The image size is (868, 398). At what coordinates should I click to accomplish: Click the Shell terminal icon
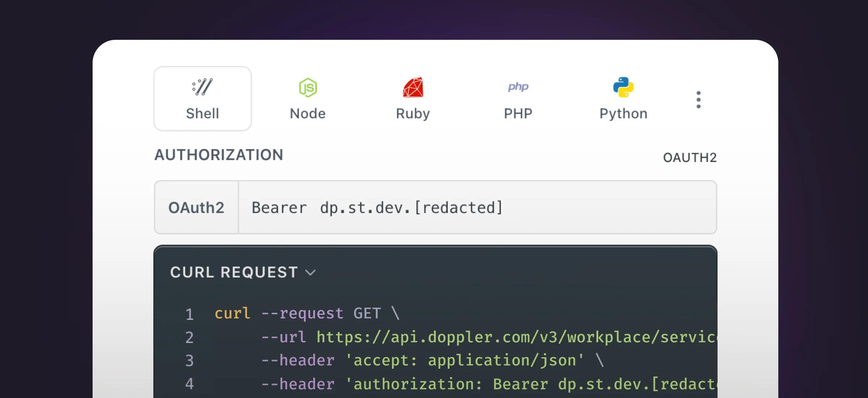(202, 87)
